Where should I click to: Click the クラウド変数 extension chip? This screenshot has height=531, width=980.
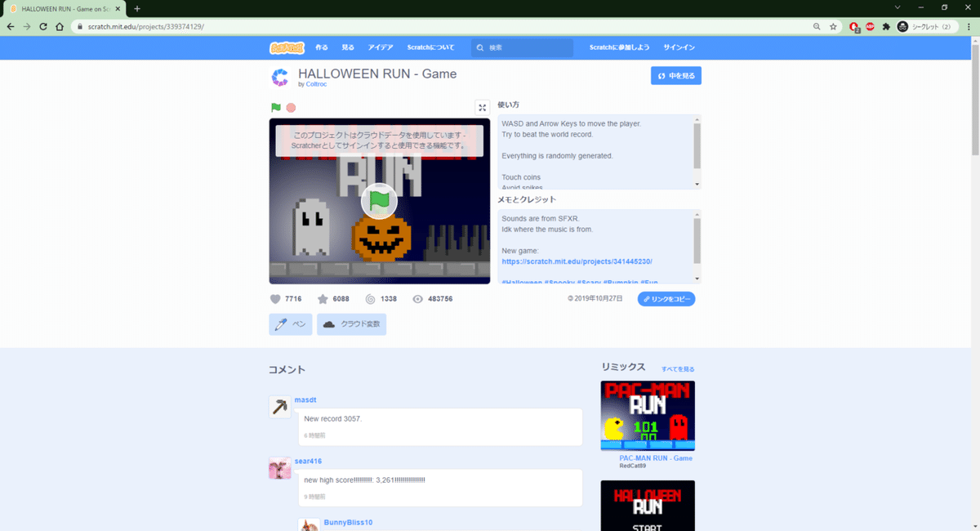[351, 324]
